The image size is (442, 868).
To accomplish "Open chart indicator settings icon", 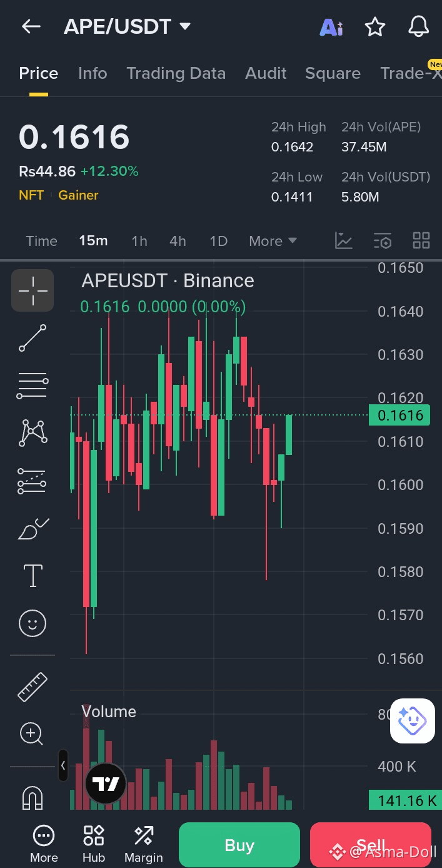I will click(x=383, y=240).
